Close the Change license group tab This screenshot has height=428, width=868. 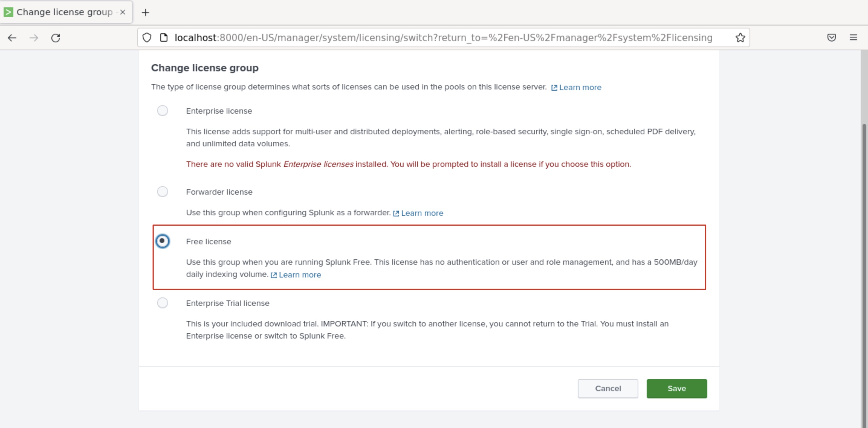pyautogui.click(x=123, y=12)
